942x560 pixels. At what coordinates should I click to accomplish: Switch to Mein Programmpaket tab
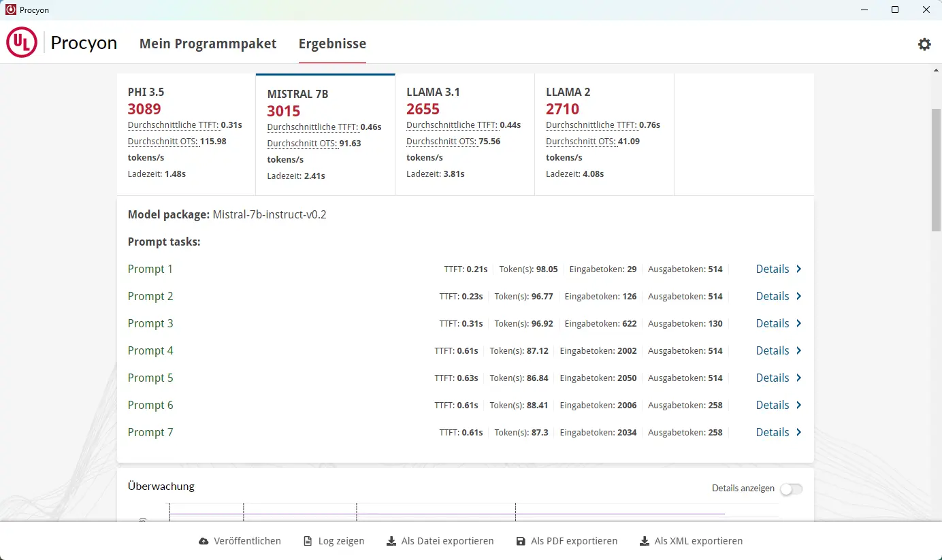click(x=208, y=44)
